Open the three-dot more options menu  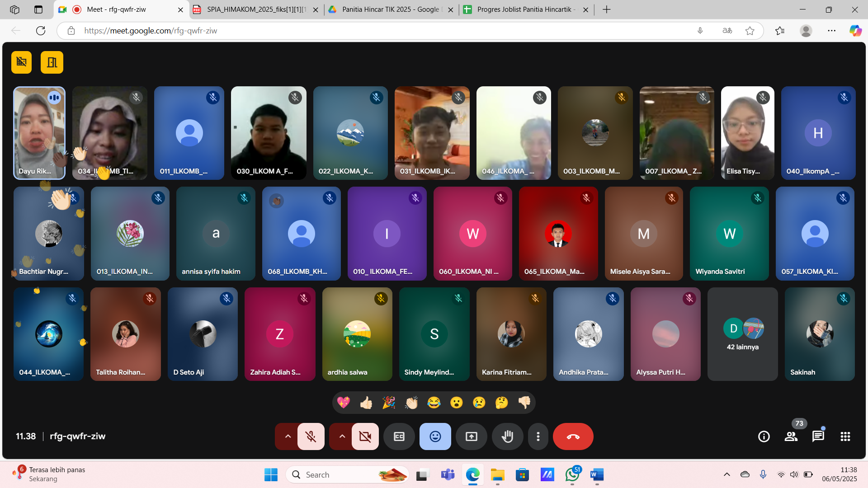pyautogui.click(x=538, y=436)
